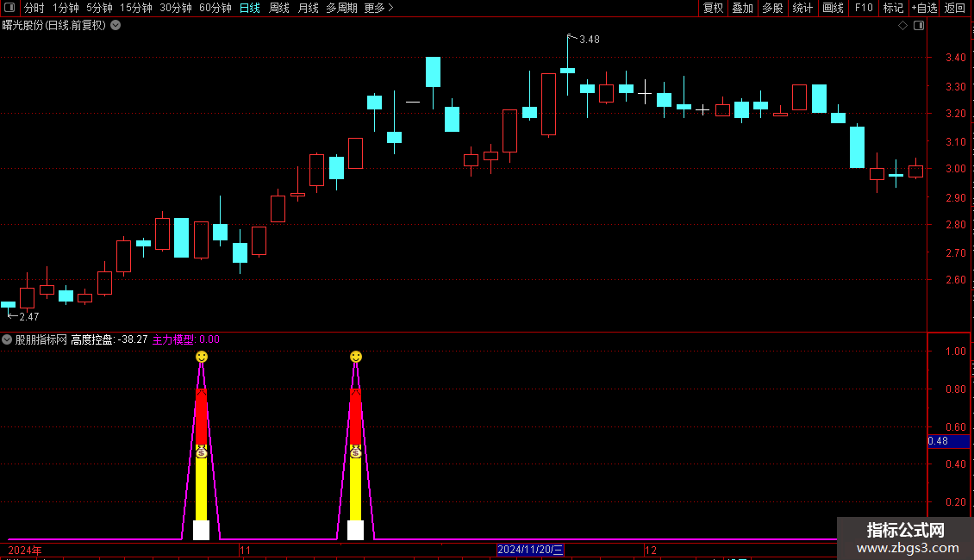Click the 2024/11/20 date marker
The image size is (974, 560).
click(x=530, y=550)
